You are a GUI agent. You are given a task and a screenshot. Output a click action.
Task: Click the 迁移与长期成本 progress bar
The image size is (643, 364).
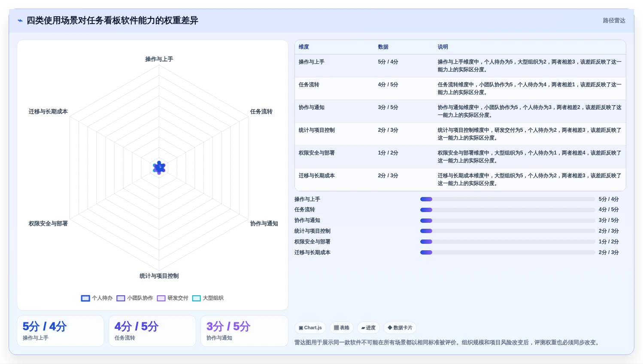point(508,252)
